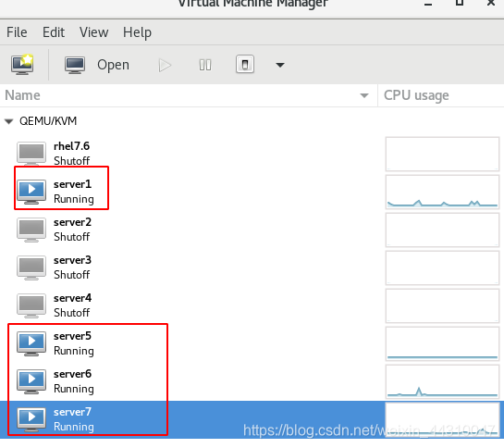Click the rhel7.6 CPU usage graph
This screenshot has width=504, height=448.
click(442, 155)
